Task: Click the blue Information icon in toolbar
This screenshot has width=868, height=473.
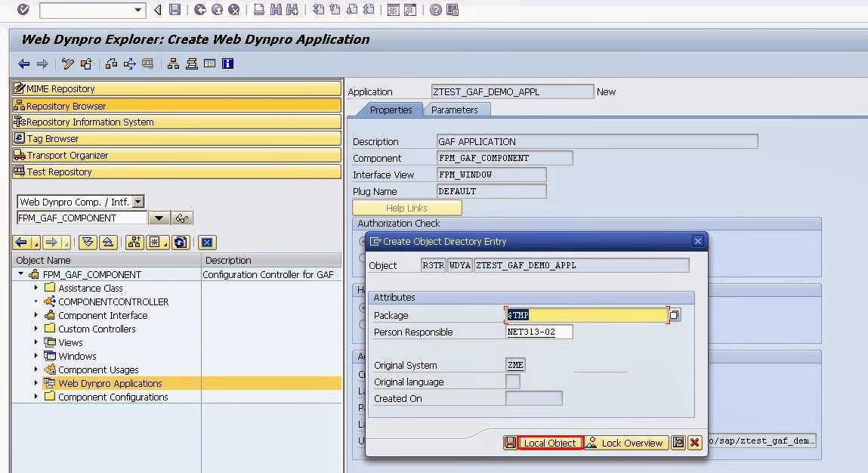Action: point(228,64)
